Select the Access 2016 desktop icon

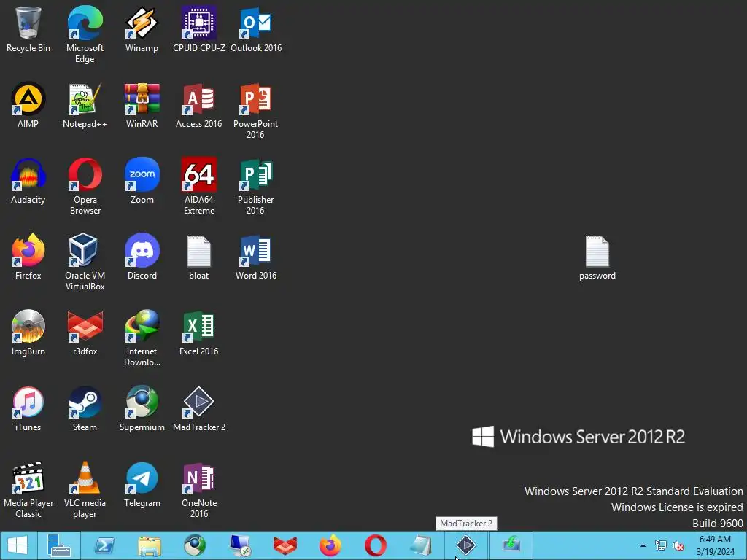[198, 105]
